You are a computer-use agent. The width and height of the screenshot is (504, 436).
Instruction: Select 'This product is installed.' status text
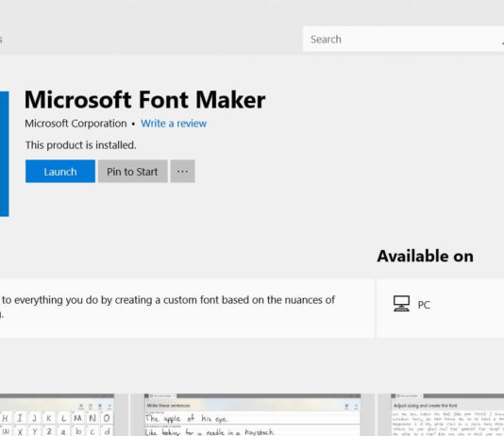80,145
